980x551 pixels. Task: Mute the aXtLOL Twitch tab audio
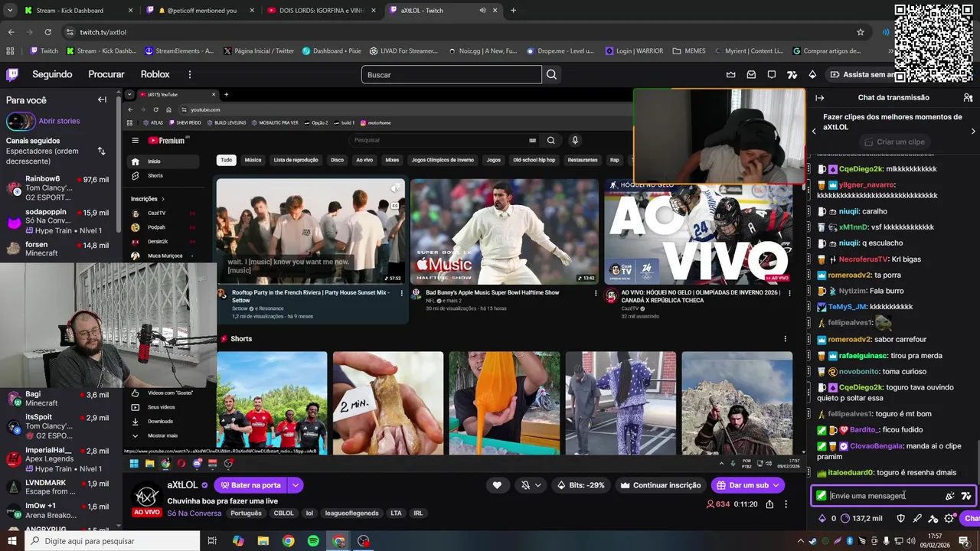[x=482, y=11]
